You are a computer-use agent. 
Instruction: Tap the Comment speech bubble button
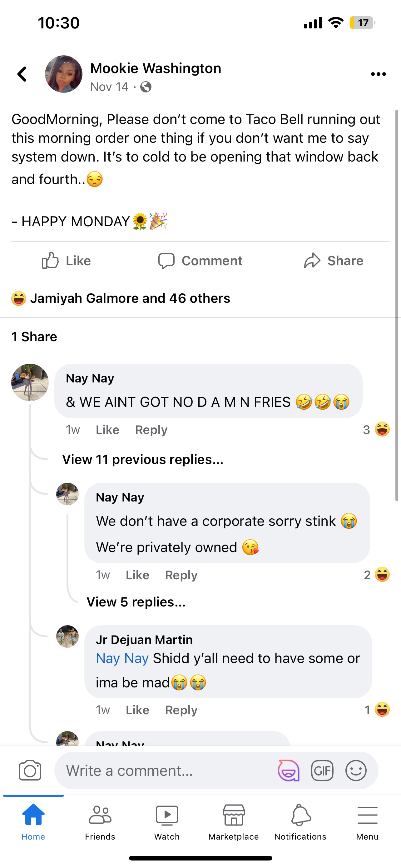200,261
